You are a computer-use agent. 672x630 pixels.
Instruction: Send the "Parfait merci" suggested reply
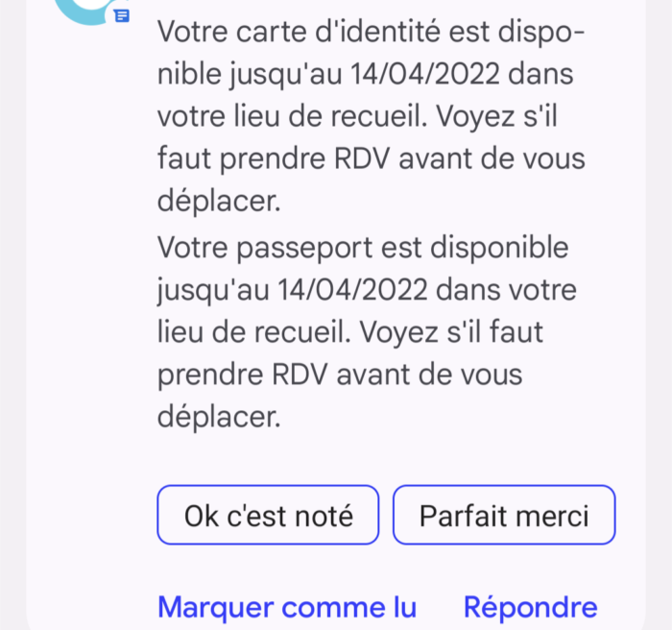tap(504, 515)
